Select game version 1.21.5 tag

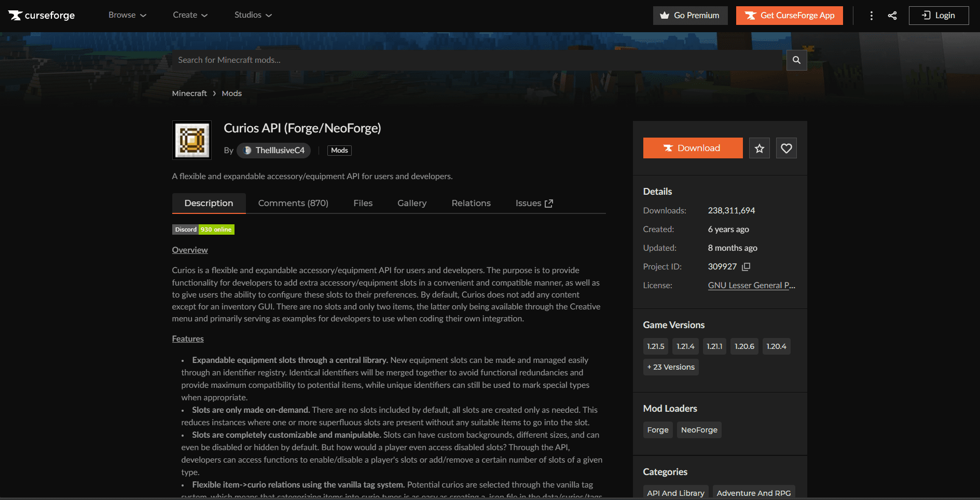point(656,346)
